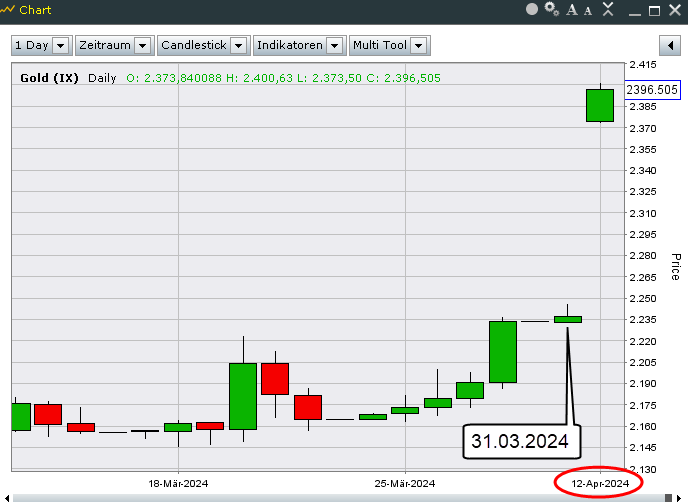Click the left scroll arrow at bottom
Image resolution: width=688 pixels, height=502 pixels.
(x=6, y=498)
